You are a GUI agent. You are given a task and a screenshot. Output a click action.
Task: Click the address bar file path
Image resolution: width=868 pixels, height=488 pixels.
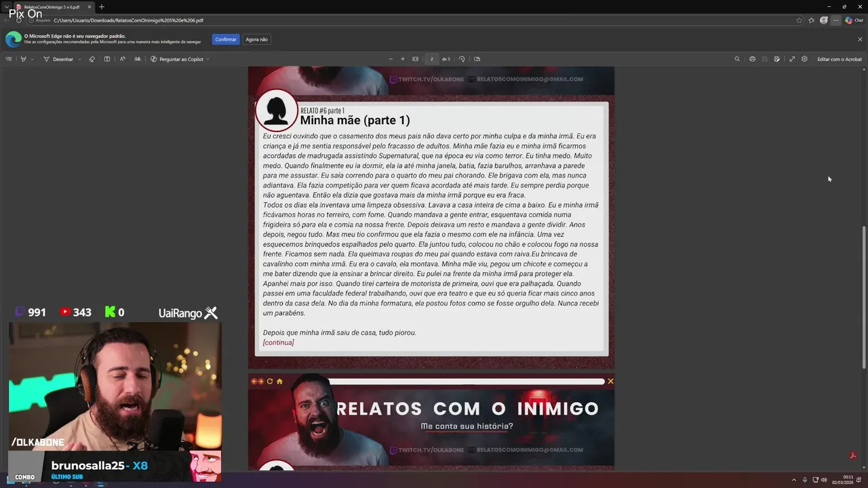tap(129, 20)
